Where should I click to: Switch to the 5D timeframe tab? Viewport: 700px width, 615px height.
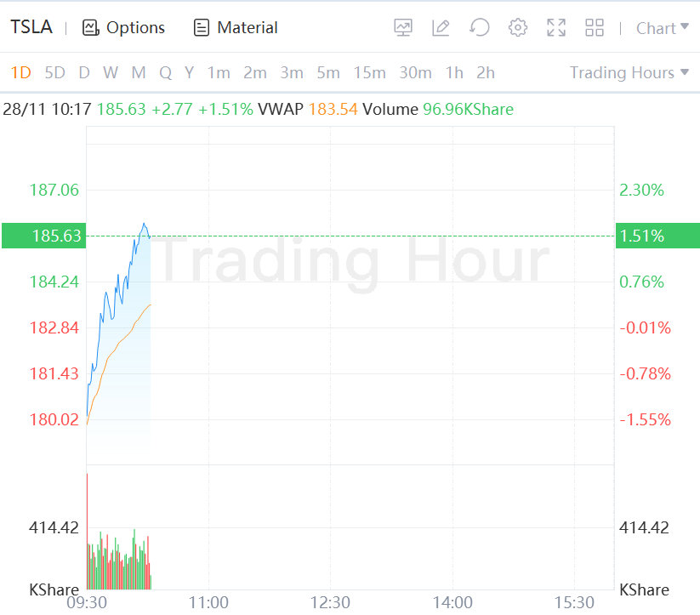pyautogui.click(x=54, y=72)
